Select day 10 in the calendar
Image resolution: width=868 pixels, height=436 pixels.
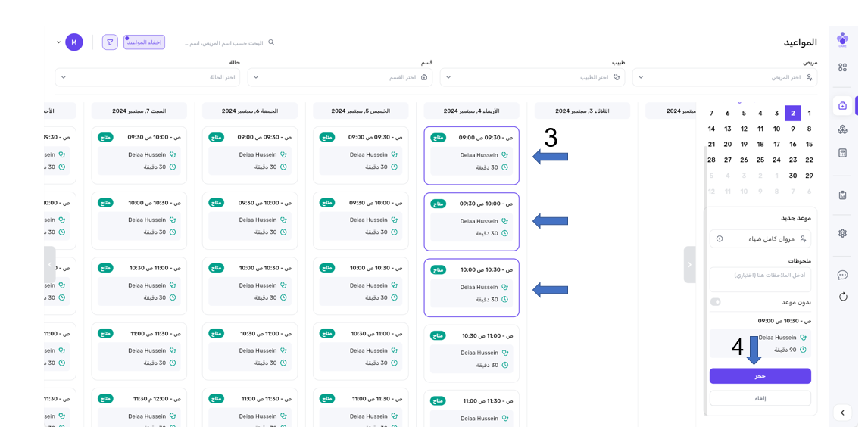(x=776, y=129)
